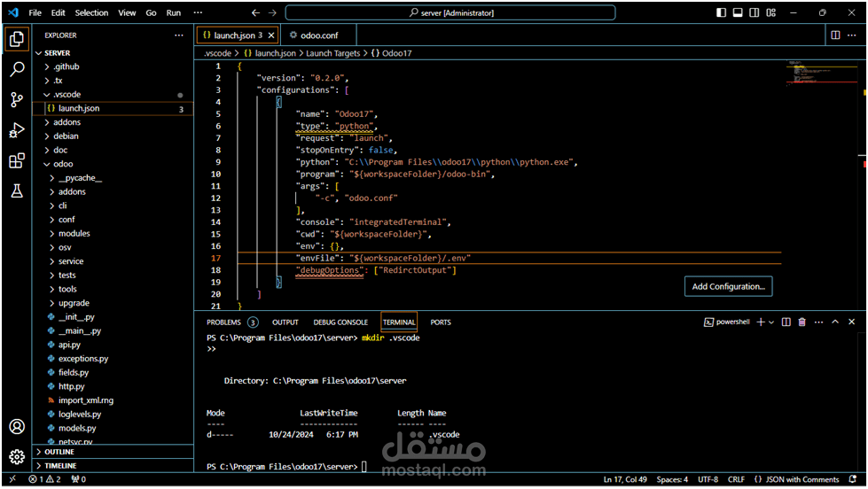
Task: Collapse the SERVER root folder
Action: tap(113, 53)
